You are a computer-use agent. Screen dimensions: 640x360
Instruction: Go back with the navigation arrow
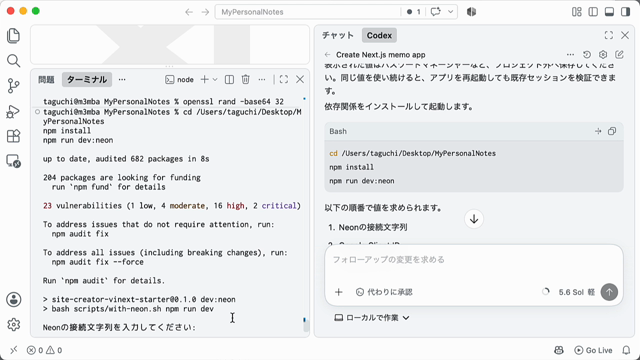coord(189,12)
